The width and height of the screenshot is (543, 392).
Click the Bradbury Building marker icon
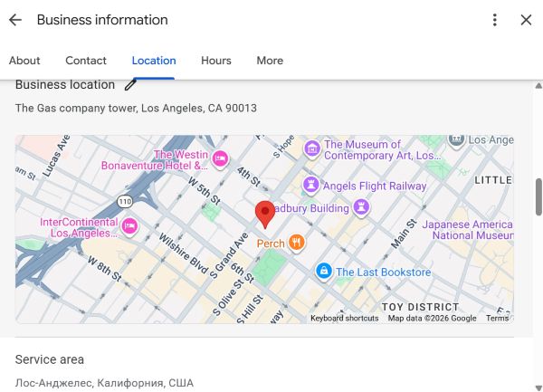[x=361, y=207]
